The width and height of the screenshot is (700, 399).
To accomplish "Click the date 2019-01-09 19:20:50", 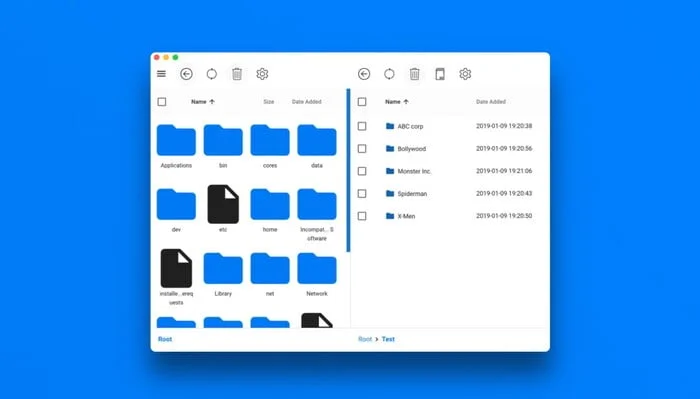I will coord(504,216).
